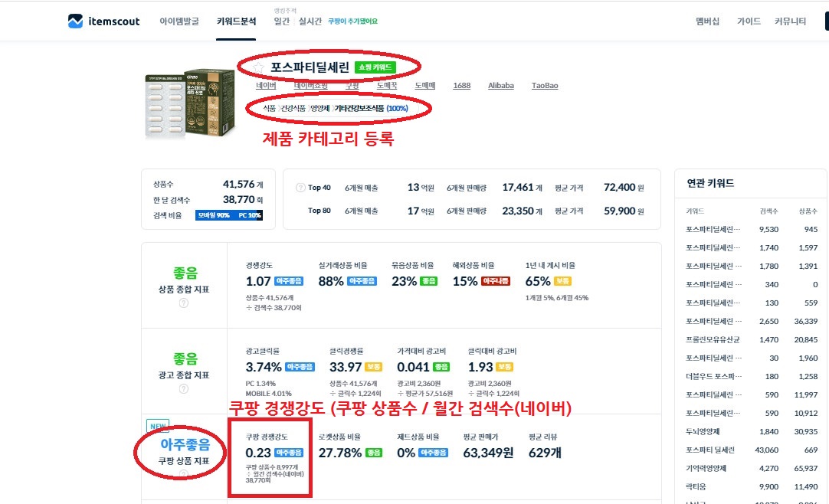Open the 네이버쇼핑 link

click(311, 86)
